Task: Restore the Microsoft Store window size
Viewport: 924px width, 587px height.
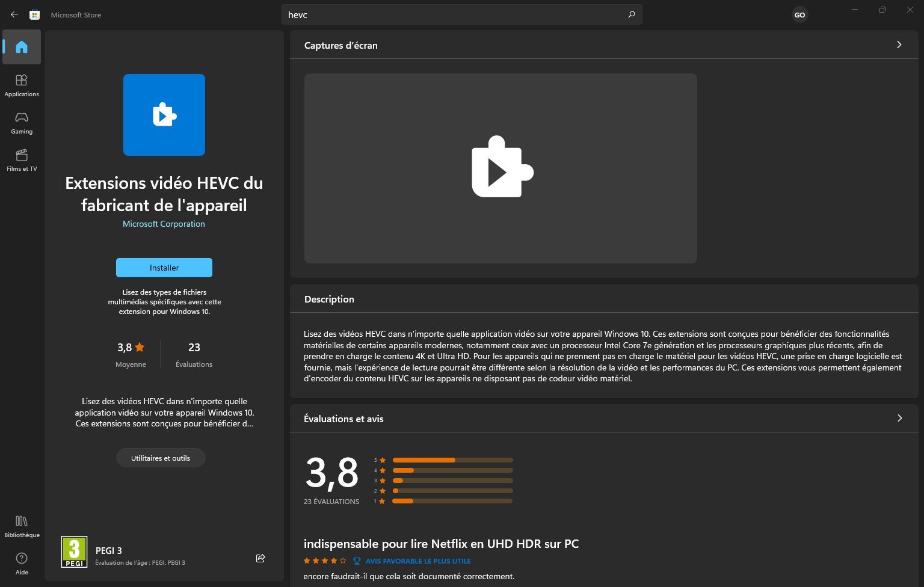Action: [882, 10]
